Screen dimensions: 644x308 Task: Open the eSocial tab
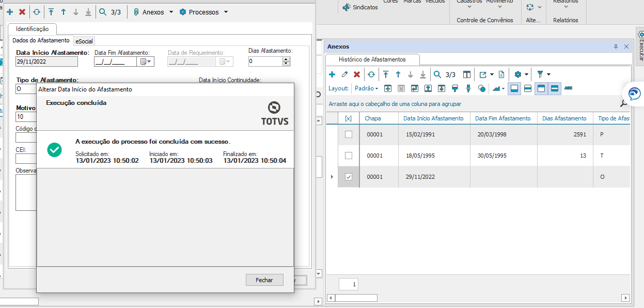pos(84,41)
